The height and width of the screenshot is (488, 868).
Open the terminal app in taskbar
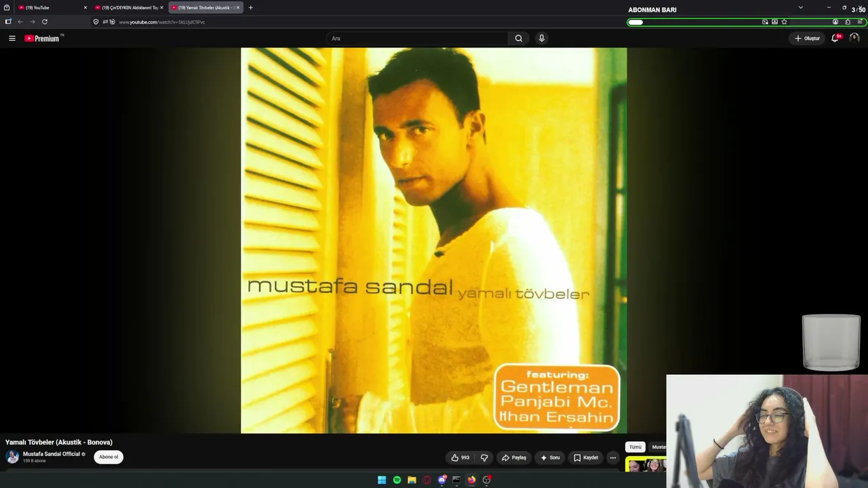tap(456, 480)
